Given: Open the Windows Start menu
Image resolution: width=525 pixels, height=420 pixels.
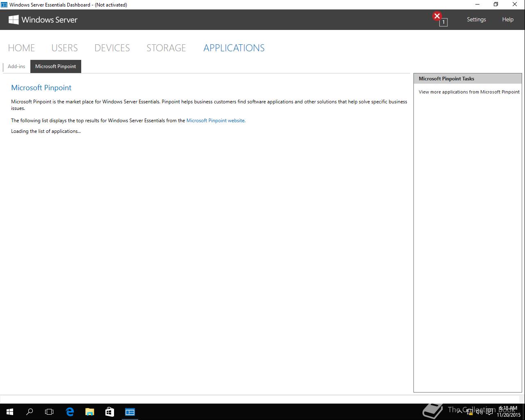Looking at the screenshot, I should [x=10, y=412].
